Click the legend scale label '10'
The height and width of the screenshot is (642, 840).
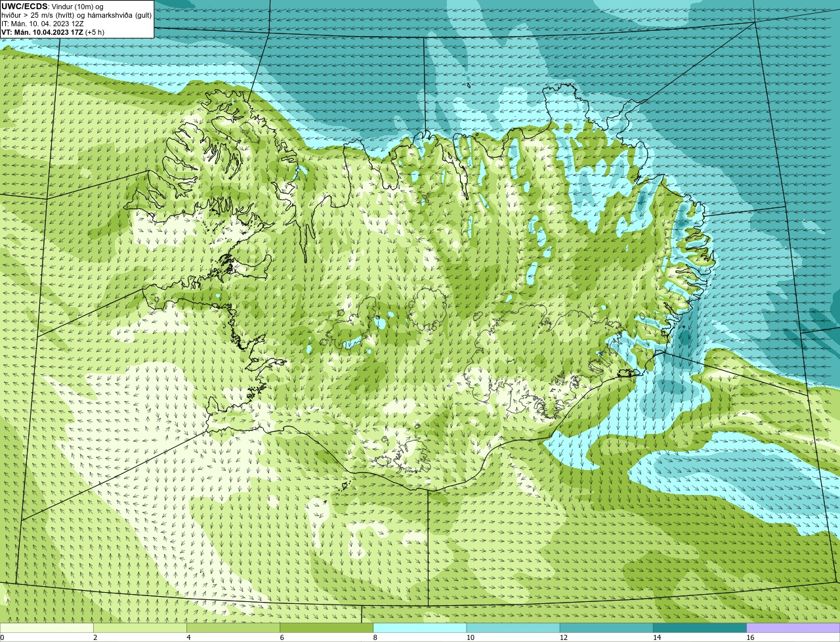click(471, 637)
